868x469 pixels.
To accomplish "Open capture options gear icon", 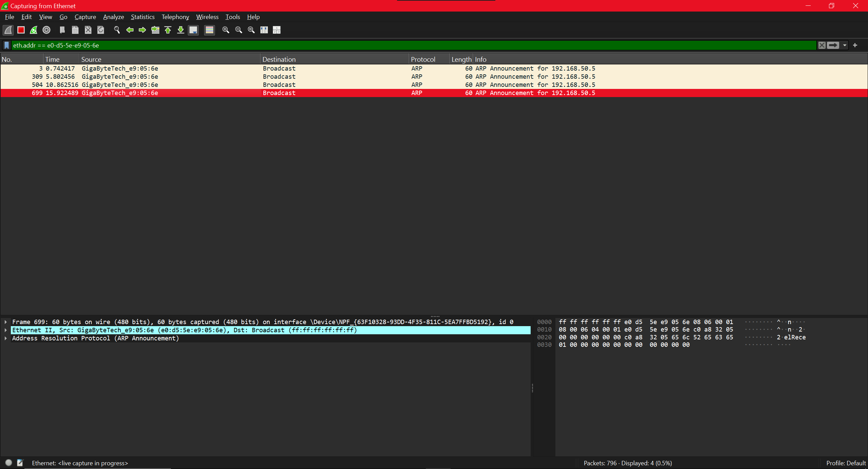I will tap(46, 30).
